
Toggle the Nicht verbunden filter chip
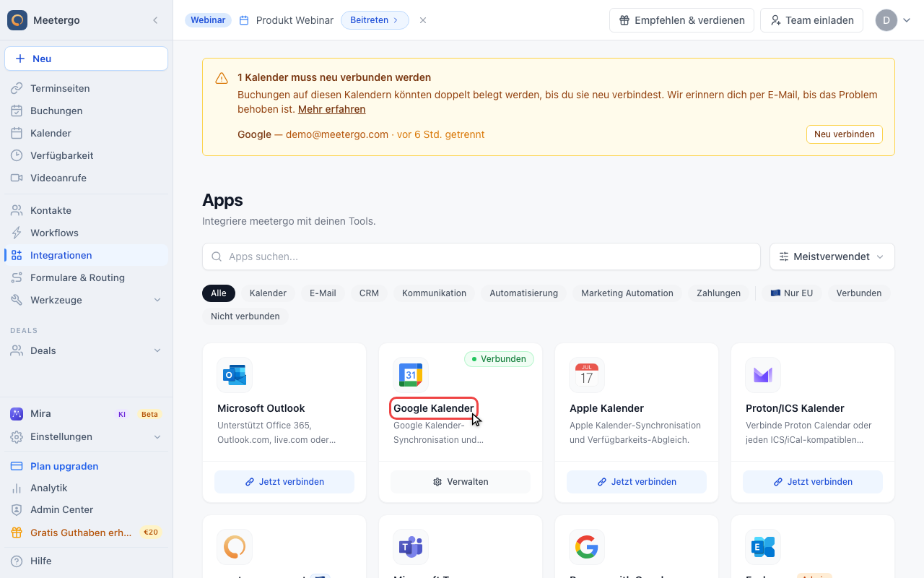(245, 316)
